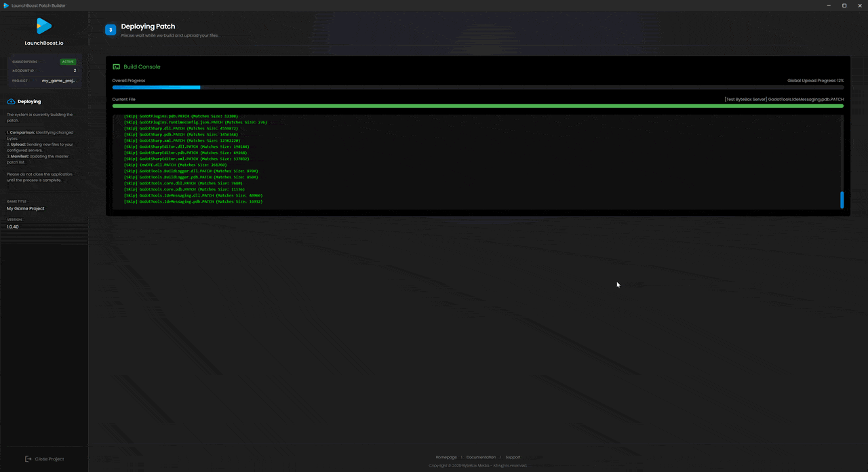The height and width of the screenshot is (472, 868).
Task: Click the LaunchBoost.io play-arrow logo
Action: 44,26
